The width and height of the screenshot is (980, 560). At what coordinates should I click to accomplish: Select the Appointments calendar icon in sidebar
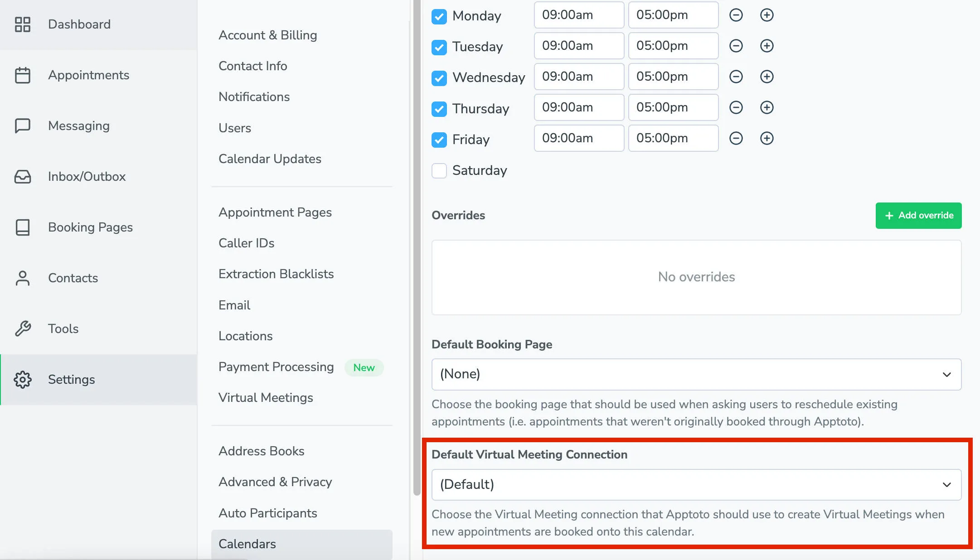(x=23, y=75)
